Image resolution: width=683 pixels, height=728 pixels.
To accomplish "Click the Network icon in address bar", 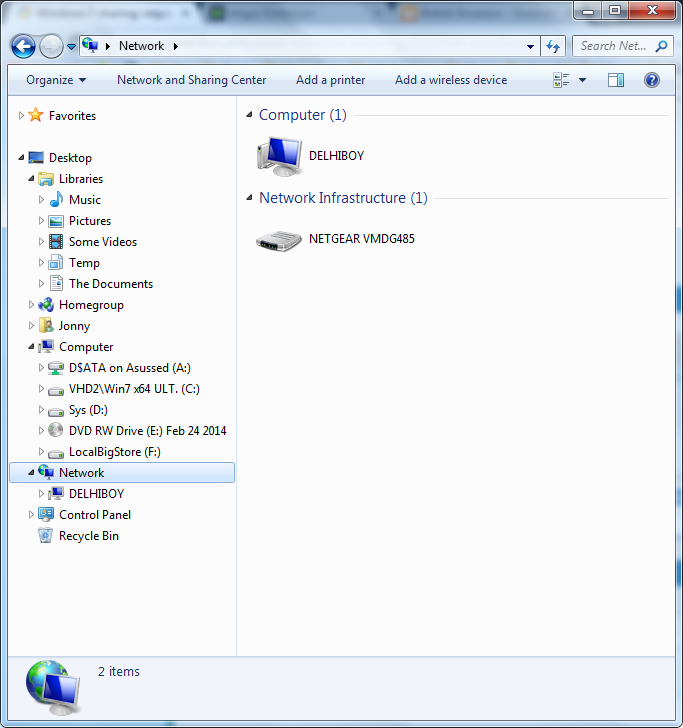I will (x=90, y=46).
